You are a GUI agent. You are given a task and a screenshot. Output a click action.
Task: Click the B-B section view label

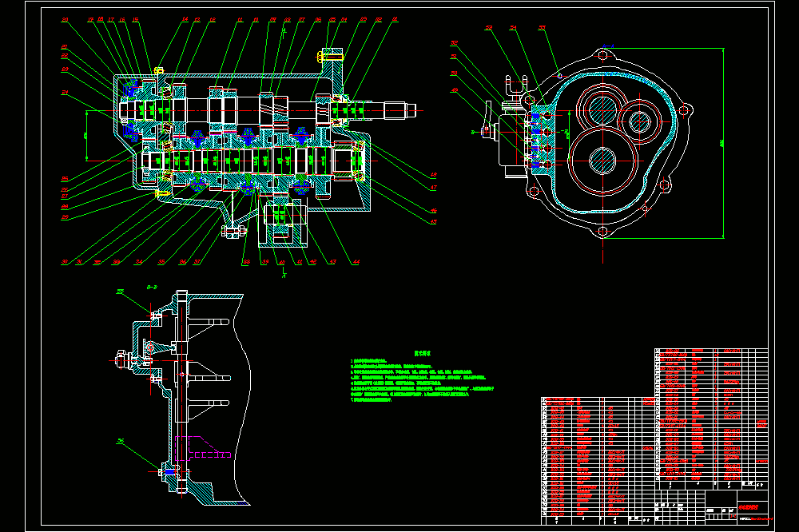coord(152,288)
